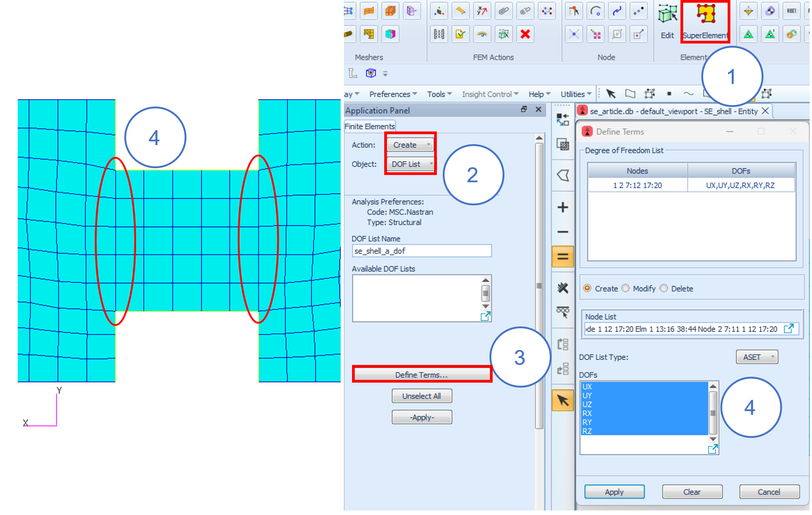Click the paperclip icon in FEM Actions
Viewport: 812px width, 515px height.
(504, 11)
